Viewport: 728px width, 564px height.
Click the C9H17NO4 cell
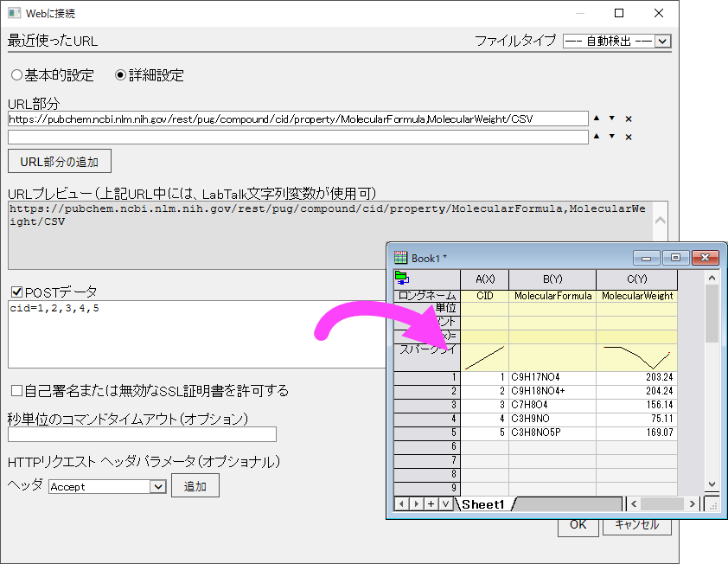552,377
